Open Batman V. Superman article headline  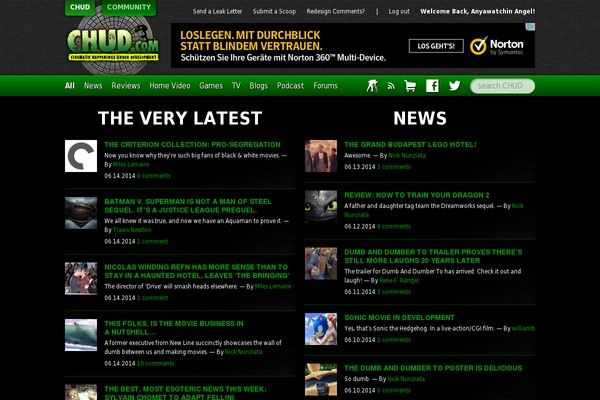[x=188, y=206]
